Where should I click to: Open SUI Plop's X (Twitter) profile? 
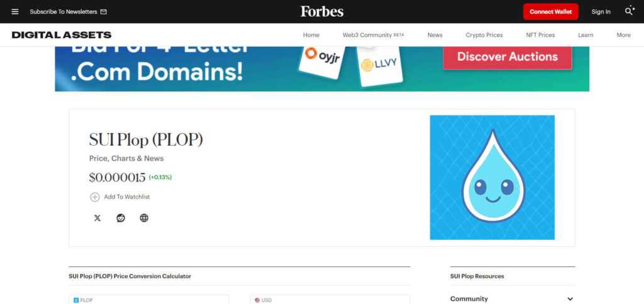[97, 218]
